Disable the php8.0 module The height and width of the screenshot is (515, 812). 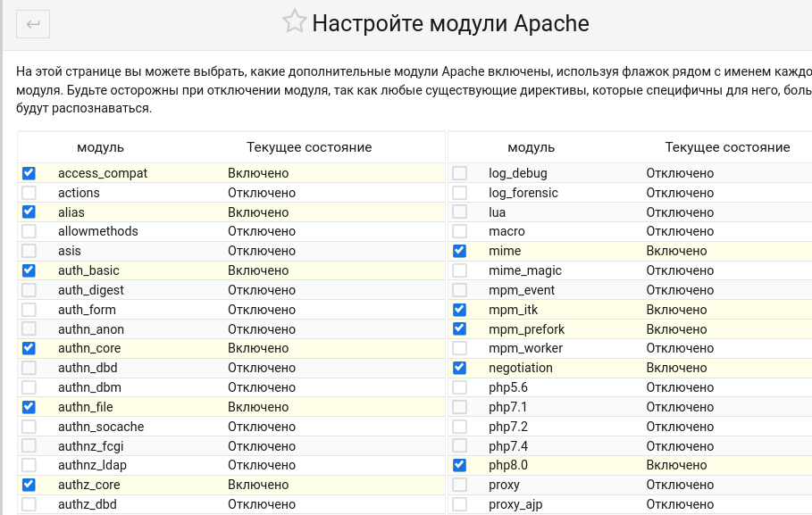[x=460, y=465]
